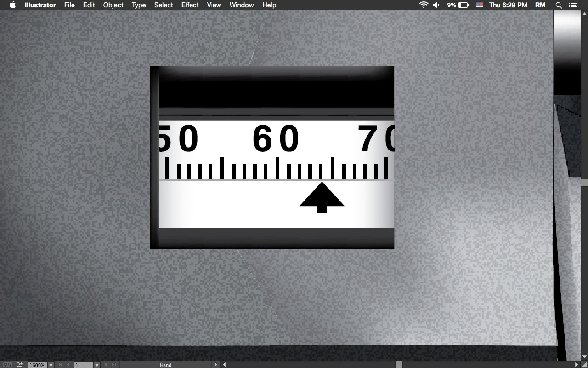This screenshot has height=368, width=588.
Task: Click the black arrow pointer on the gauge
Action: pyautogui.click(x=322, y=197)
